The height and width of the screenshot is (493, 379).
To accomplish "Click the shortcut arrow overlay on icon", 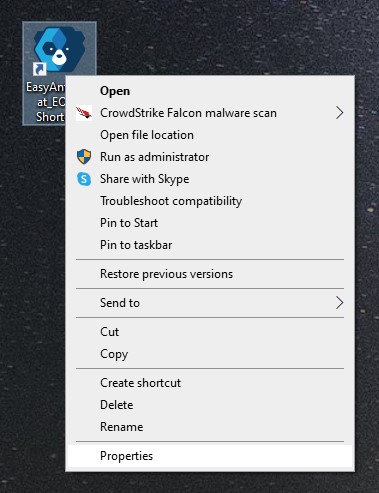I will coord(39,69).
